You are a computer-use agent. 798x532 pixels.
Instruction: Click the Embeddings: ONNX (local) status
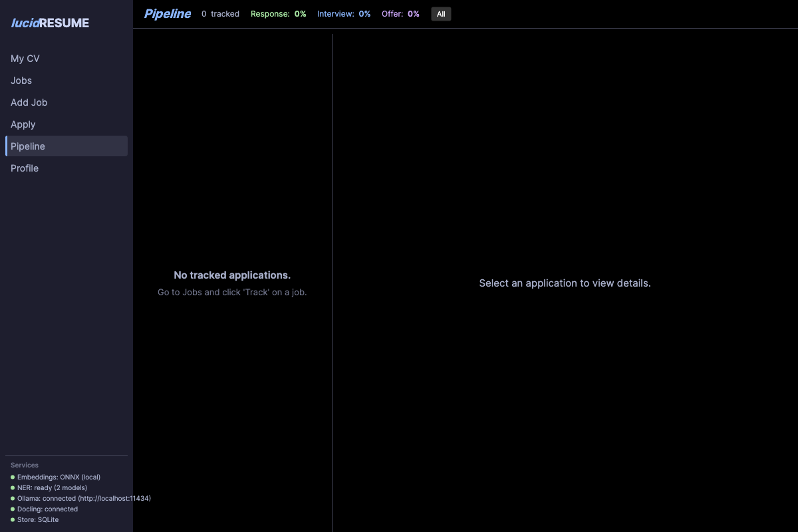(x=59, y=477)
